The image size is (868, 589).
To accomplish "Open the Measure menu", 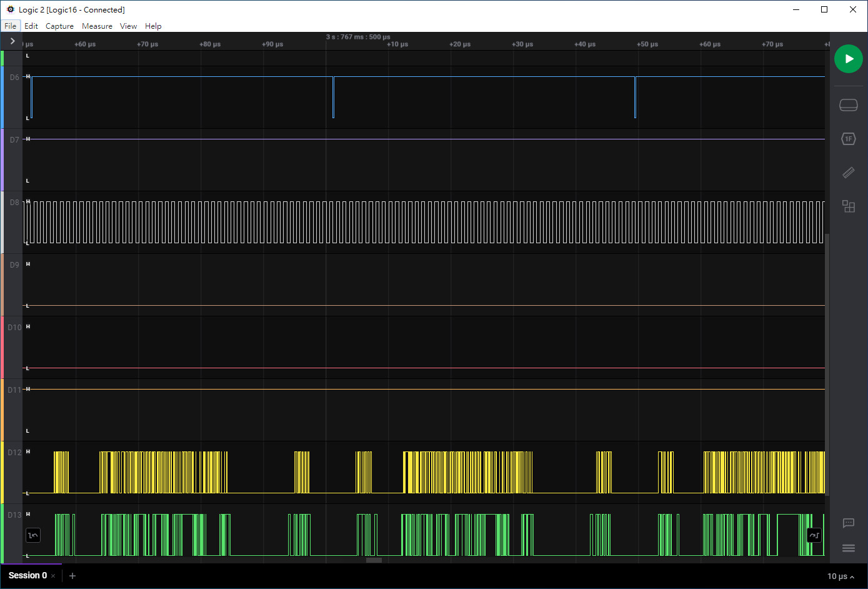I will coord(97,26).
